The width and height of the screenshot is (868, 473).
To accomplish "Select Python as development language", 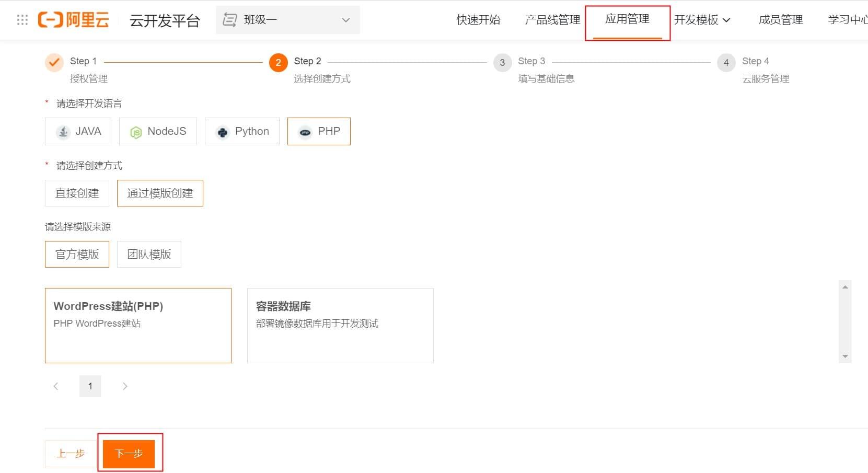I will coord(242,131).
